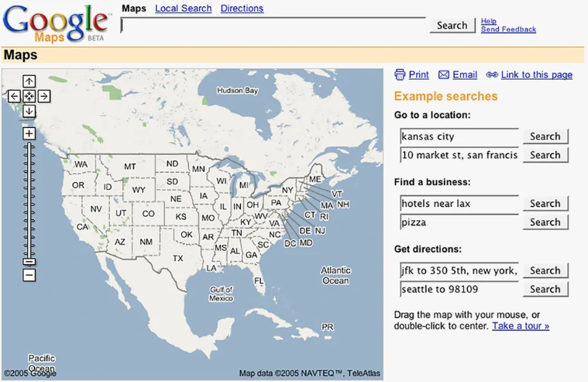Click the Hudson Bay label
The image size is (588, 382).
pos(237,91)
